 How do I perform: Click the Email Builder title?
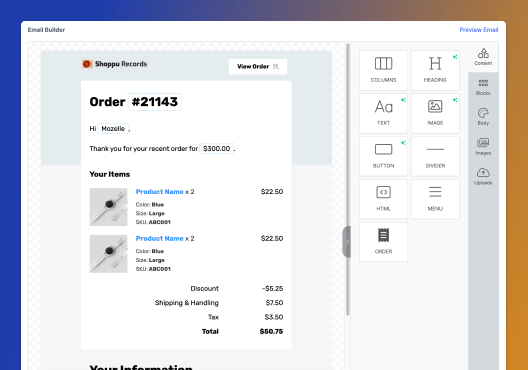click(x=46, y=30)
